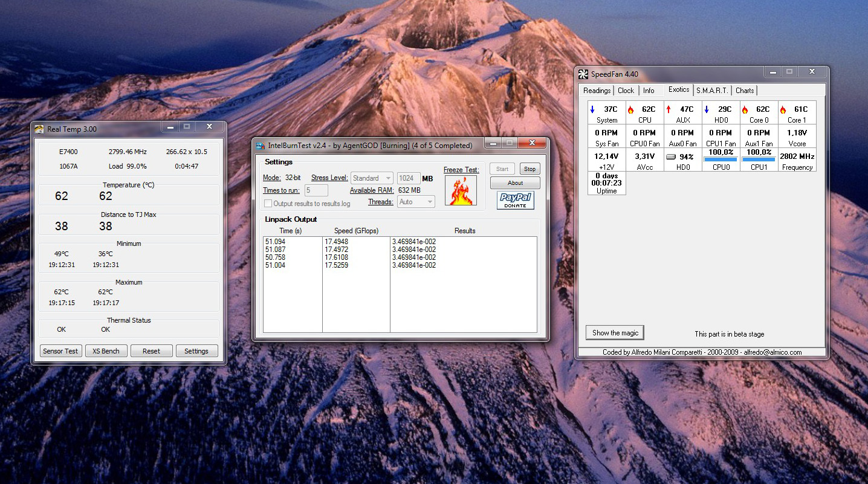Open Real Temp Settings

click(x=196, y=351)
